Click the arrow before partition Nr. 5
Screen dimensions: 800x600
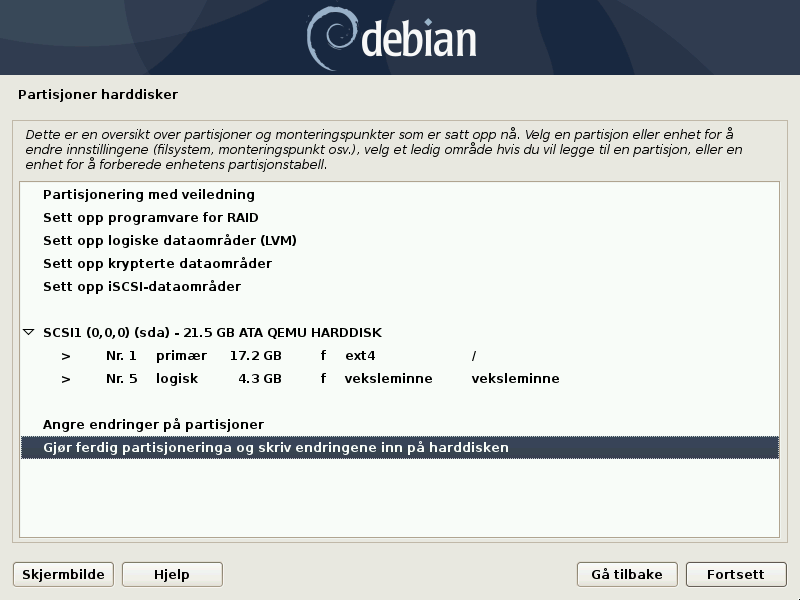click(66, 379)
